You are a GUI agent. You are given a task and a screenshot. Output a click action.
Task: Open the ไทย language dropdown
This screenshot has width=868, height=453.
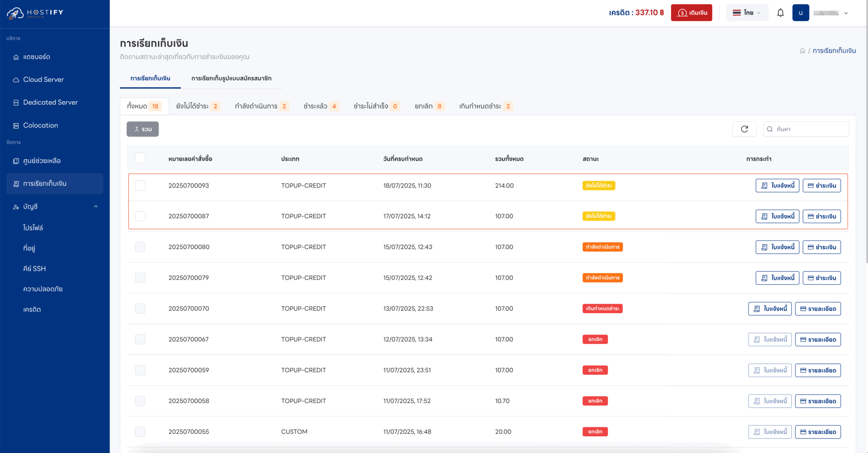coord(747,12)
